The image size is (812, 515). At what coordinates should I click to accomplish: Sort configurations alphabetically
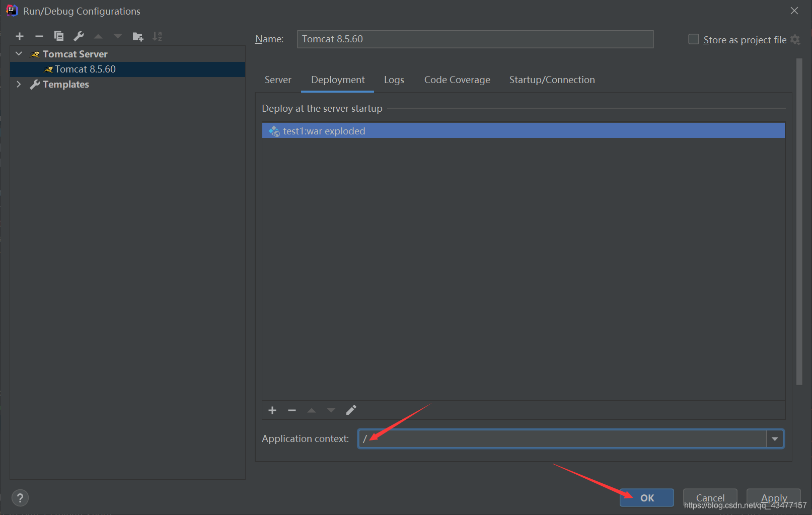coord(157,36)
